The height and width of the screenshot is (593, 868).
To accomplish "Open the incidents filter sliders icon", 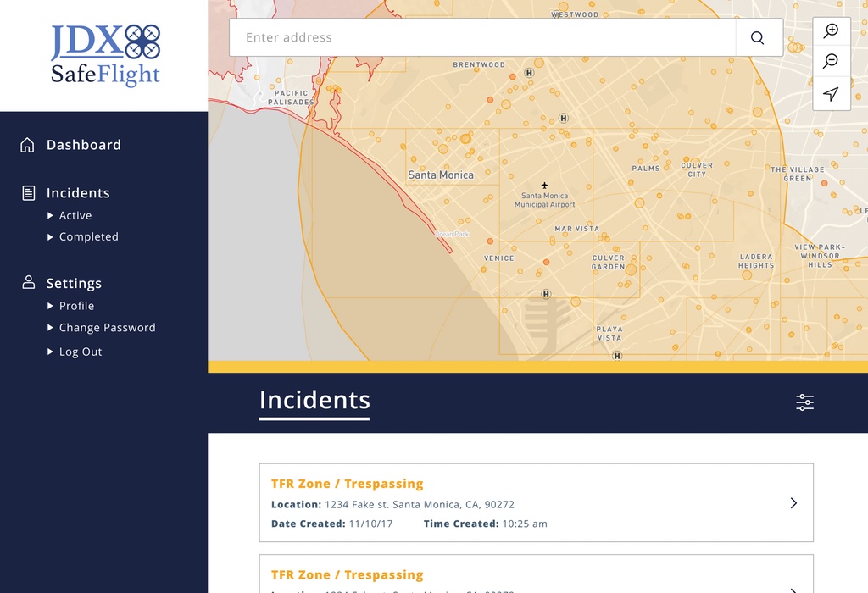I will [x=805, y=402].
